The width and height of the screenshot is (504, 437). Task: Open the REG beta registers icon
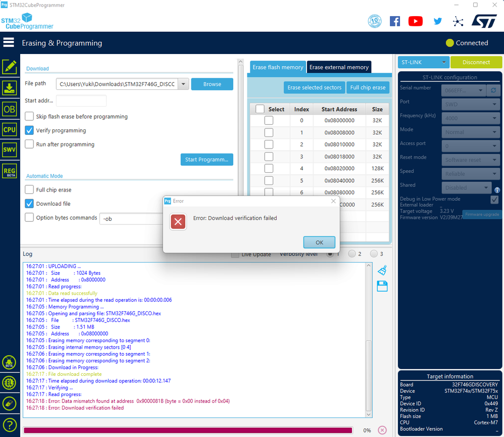[10, 171]
